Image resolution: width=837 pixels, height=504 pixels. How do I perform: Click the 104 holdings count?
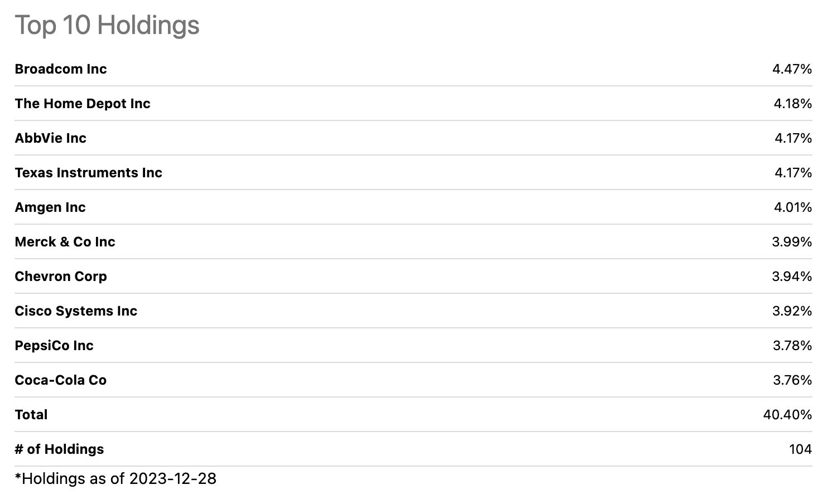pos(800,449)
